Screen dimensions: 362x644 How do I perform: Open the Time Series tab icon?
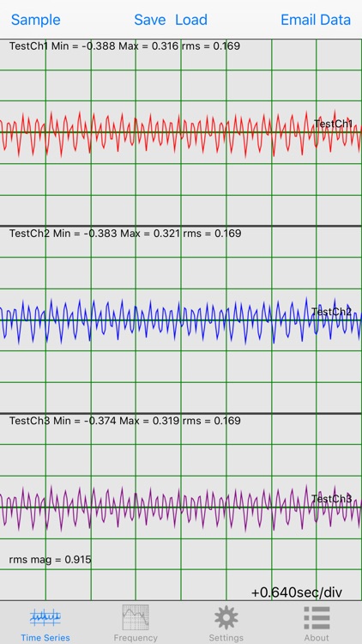click(45, 617)
